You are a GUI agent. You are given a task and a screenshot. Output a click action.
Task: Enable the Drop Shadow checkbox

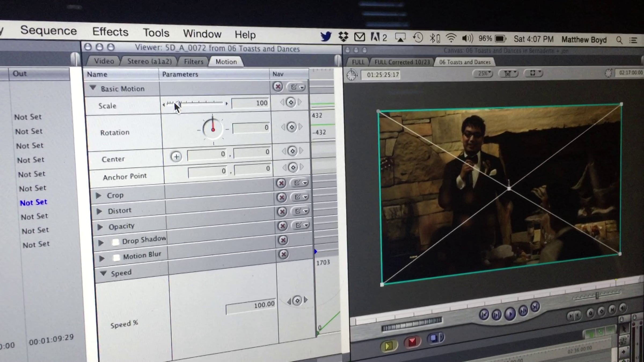coord(116,242)
